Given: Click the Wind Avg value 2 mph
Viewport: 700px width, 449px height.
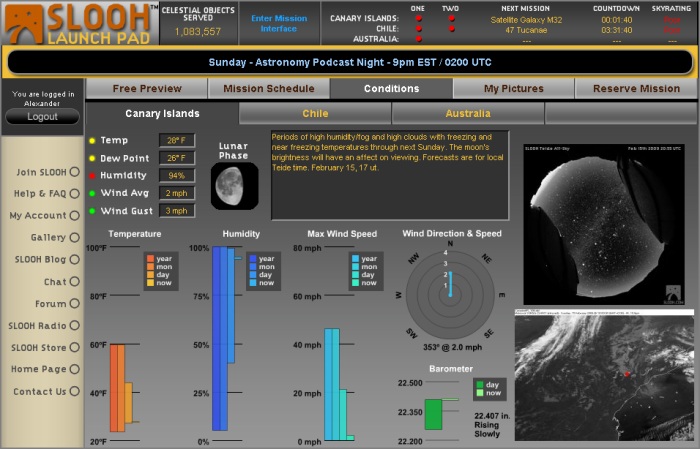Looking at the screenshot, I should 177,193.
